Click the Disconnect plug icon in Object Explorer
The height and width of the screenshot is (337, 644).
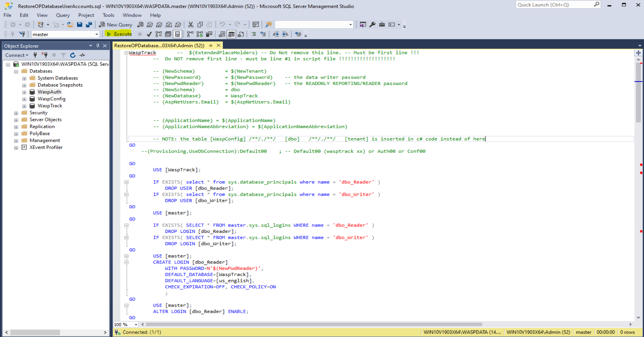pos(45,55)
